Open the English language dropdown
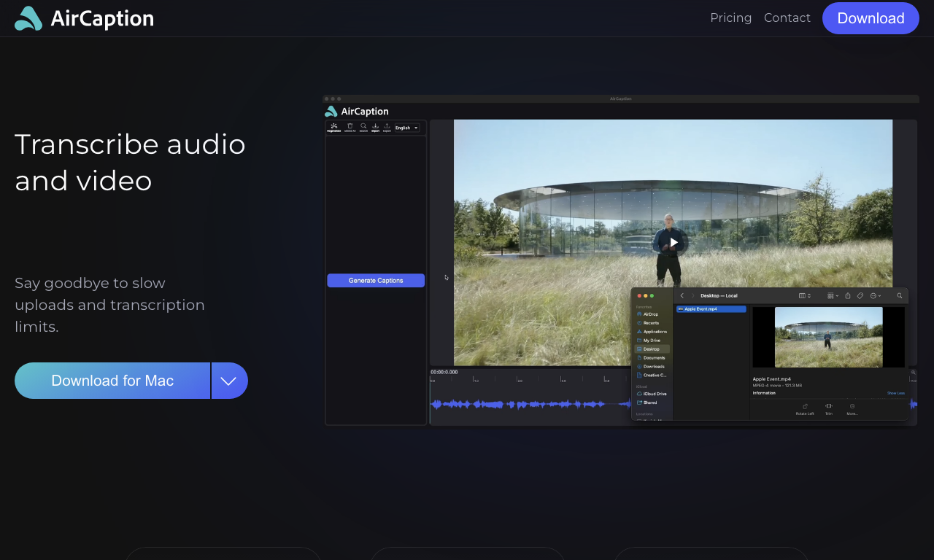The image size is (934, 560). (x=407, y=128)
